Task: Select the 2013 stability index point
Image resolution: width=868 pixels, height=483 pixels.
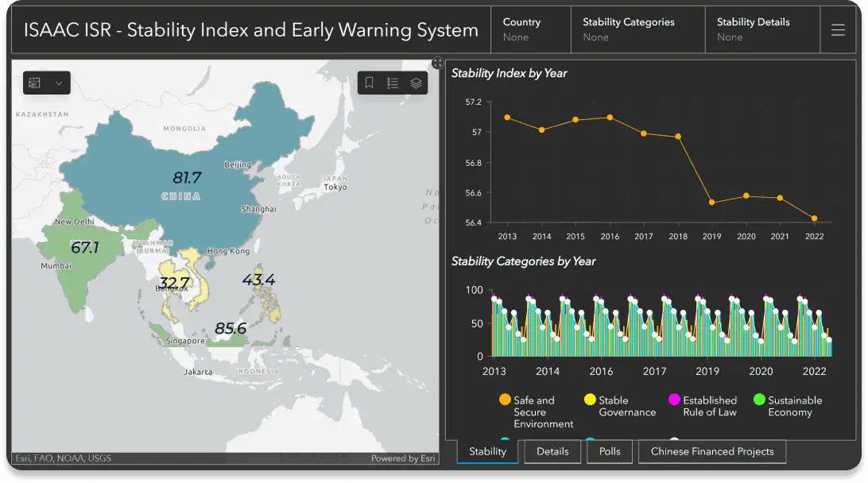Action: pos(507,118)
